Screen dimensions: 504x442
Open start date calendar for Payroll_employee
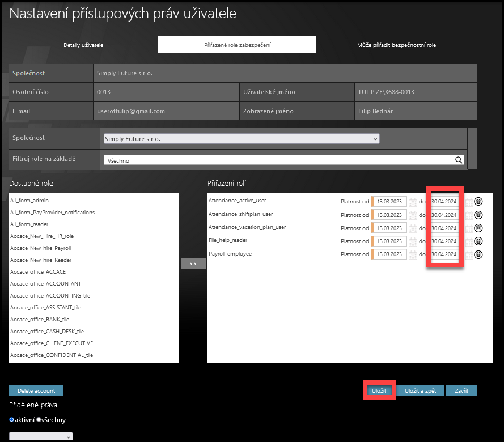413,254
